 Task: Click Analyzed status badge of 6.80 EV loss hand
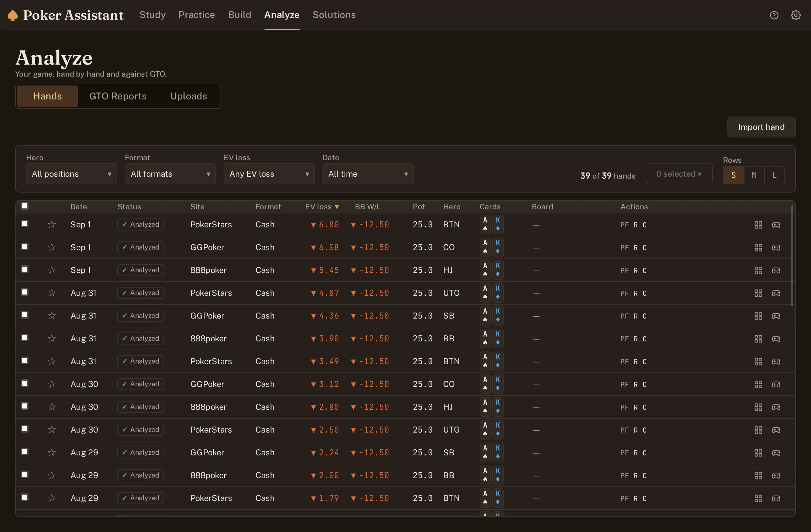(x=141, y=225)
